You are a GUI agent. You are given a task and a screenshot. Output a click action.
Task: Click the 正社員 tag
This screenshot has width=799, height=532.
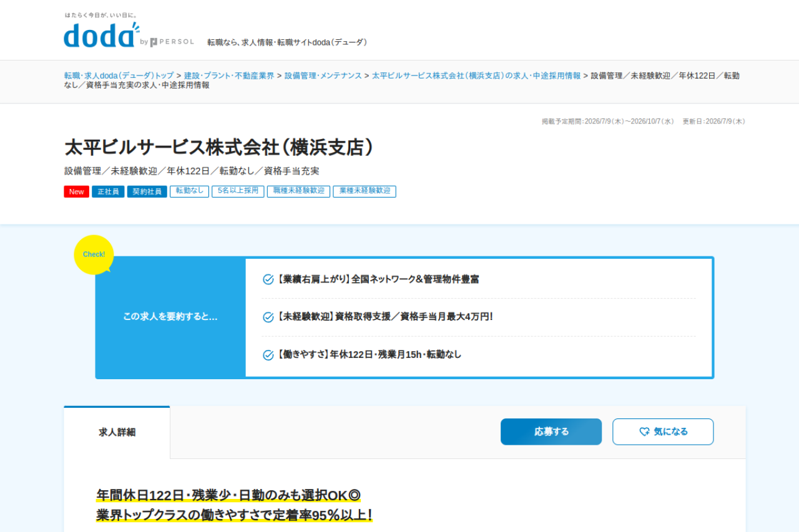pyautogui.click(x=108, y=191)
